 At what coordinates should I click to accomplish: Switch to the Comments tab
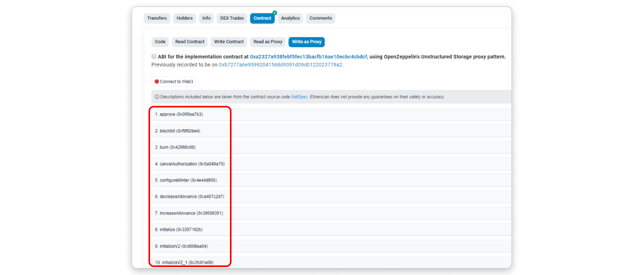pos(321,18)
